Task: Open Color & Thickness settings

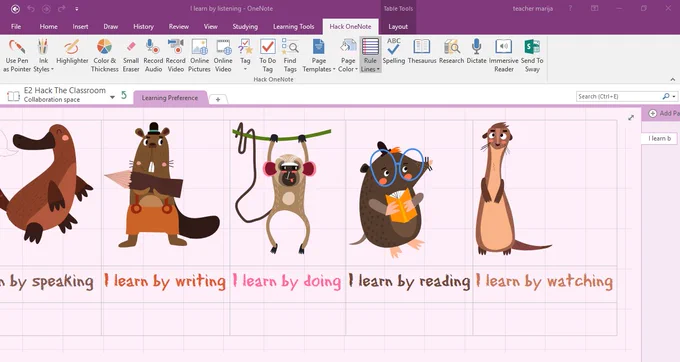Action: [x=105, y=56]
